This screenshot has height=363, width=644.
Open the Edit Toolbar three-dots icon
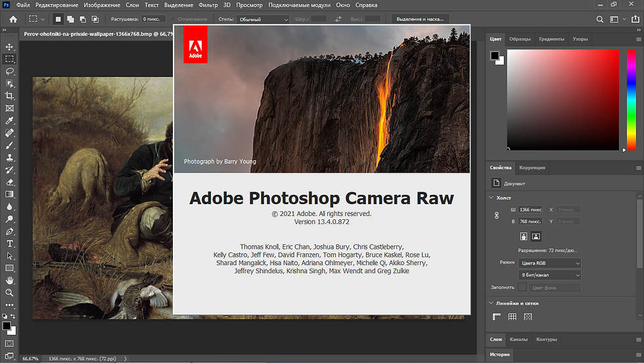pos(9,305)
